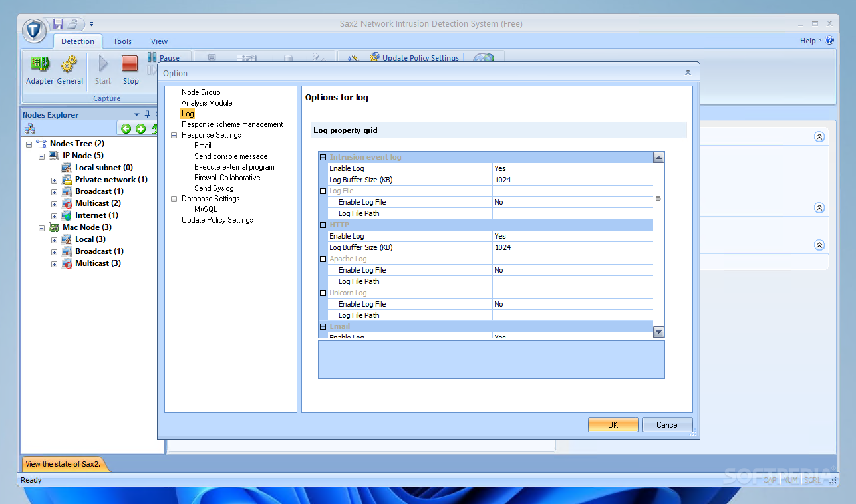Select the Internet (1) globe node icon
The height and width of the screenshot is (504, 856).
pyautogui.click(x=67, y=215)
